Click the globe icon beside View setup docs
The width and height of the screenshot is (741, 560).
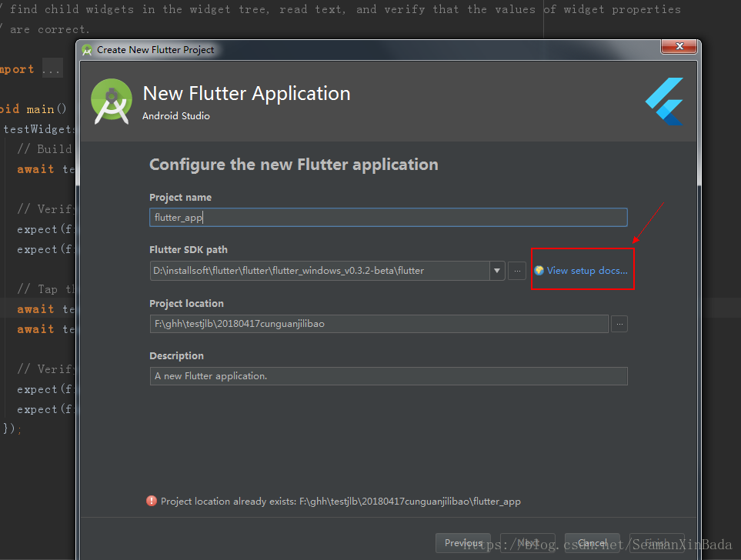tap(539, 270)
